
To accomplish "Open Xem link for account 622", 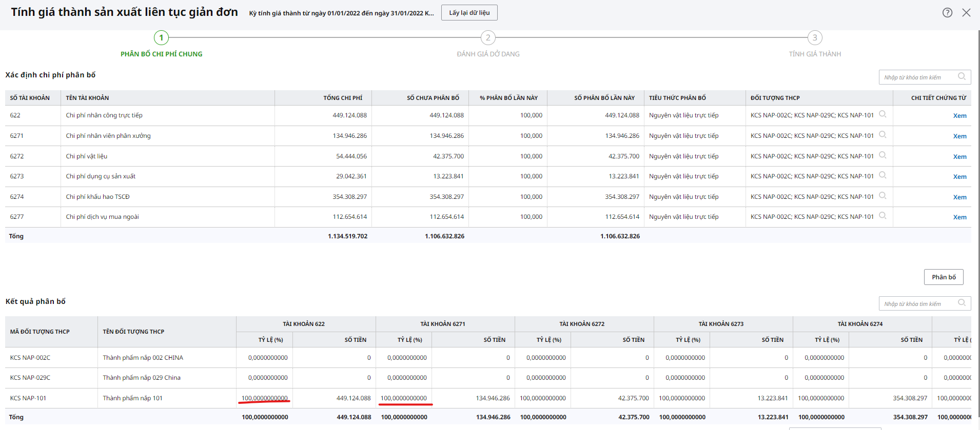I will coord(959,116).
